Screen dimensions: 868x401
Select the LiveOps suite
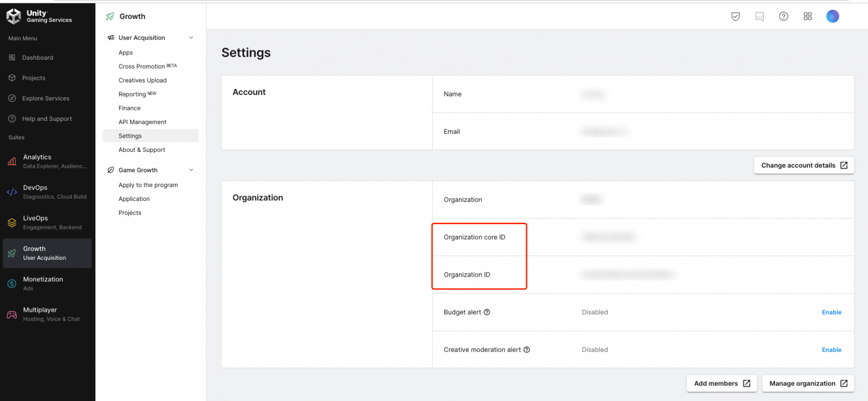(x=47, y=223)
